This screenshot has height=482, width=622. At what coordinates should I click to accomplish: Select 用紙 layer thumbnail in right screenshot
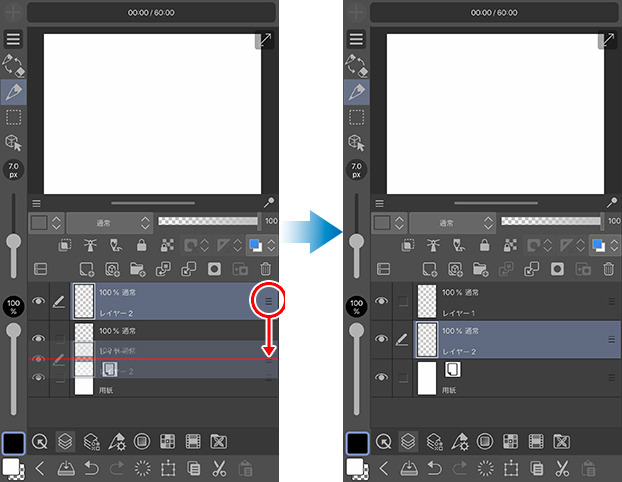pos(427,378)
